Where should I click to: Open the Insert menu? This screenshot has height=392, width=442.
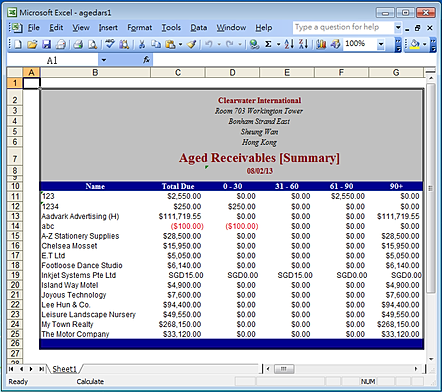pos(108,27)
